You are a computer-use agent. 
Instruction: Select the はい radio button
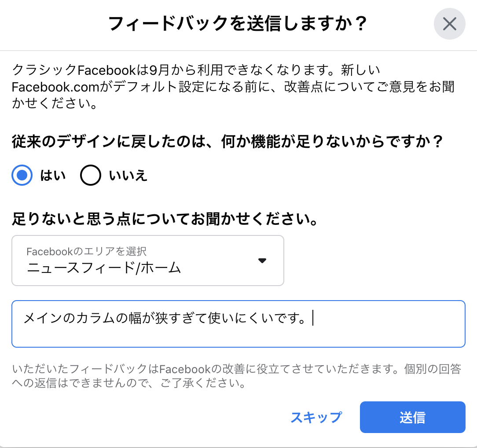tap(22, 175)
